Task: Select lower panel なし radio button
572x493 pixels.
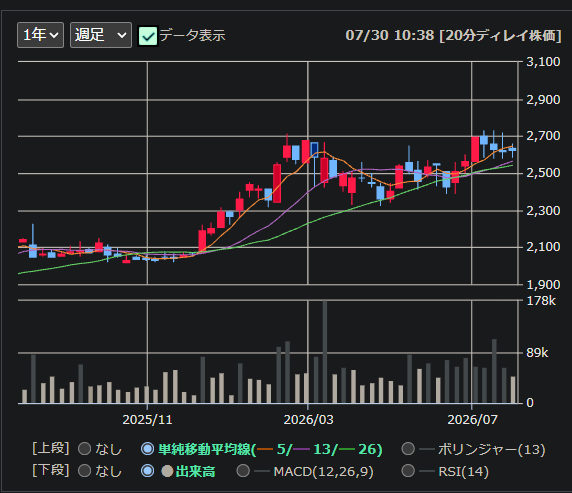Action: [x=85, y=471]
